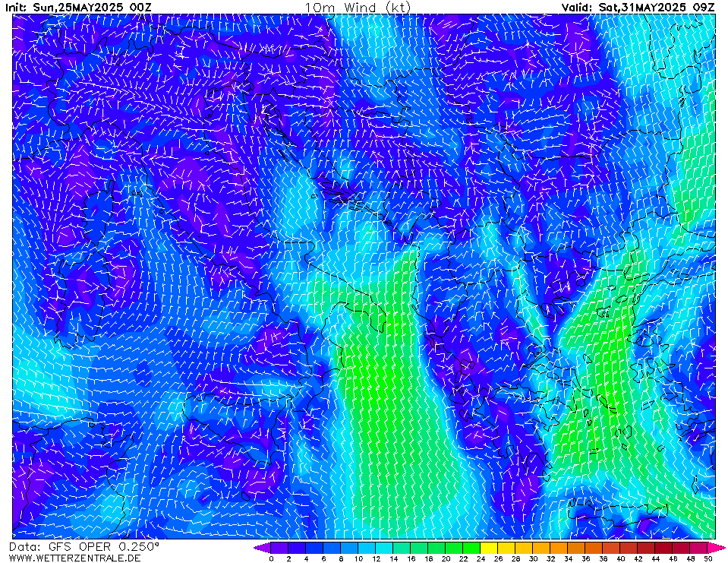Click the '10m Wind (kt)' map title
Screen dimensions: 728x563
tap(358, 7)
